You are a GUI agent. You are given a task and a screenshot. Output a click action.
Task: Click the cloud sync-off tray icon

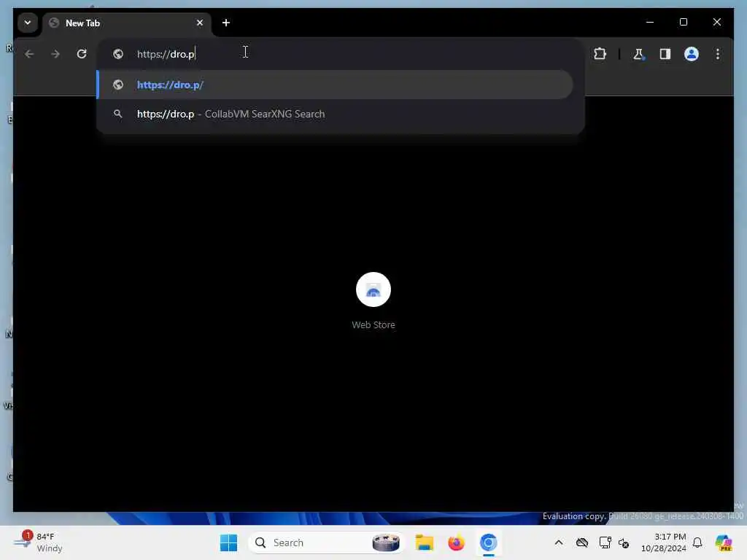tap(582, 542)
